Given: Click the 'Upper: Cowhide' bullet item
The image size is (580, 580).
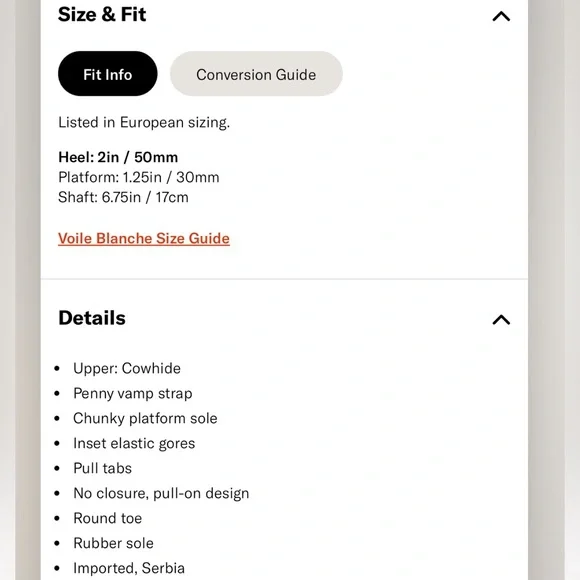Looking at the screenshot, I should click(x=127, y=368).
